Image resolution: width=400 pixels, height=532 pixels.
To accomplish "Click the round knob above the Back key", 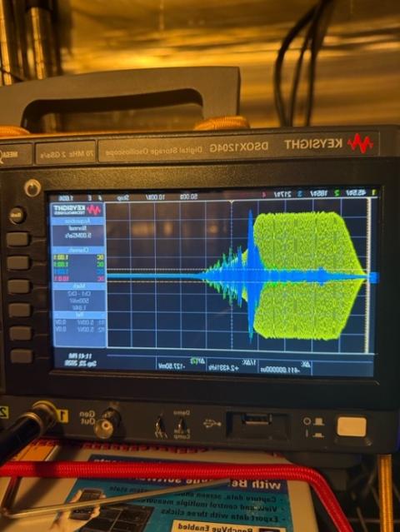I will tap(32, 187).
